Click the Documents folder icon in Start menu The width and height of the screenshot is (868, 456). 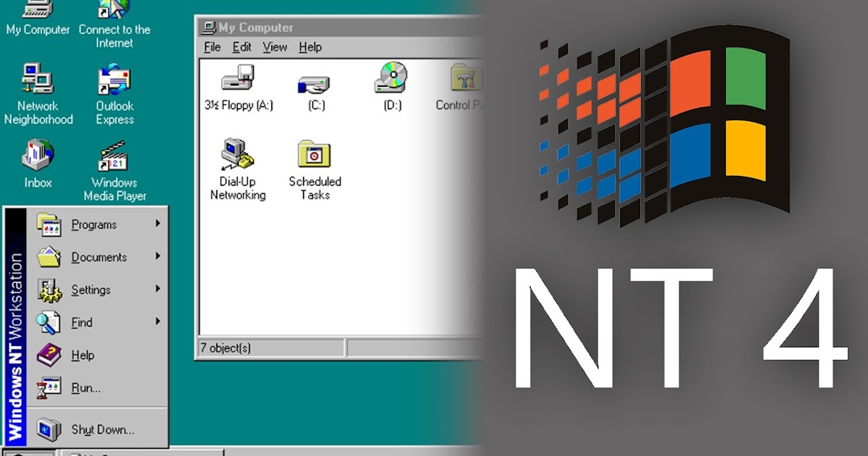49,257
